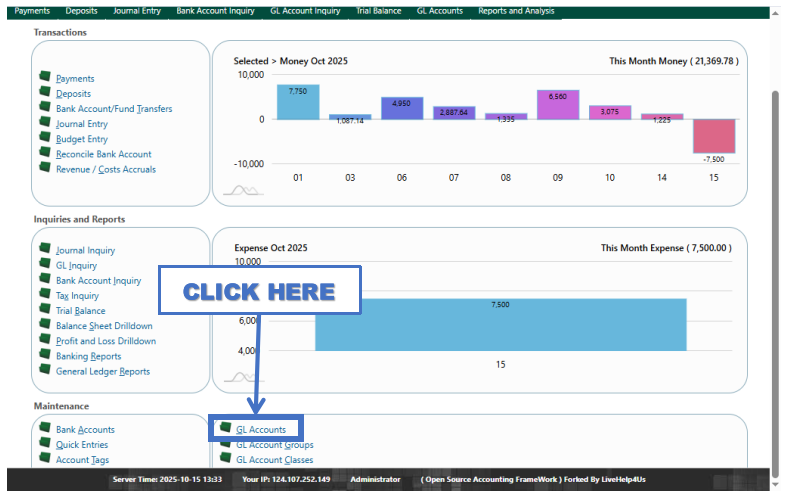
Task: Click the icon next to Quick Entries
Action: [44, 443]
